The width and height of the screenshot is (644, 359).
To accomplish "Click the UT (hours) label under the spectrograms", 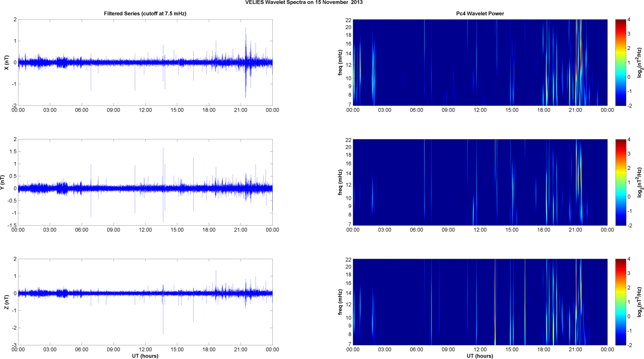I will [x=480, y=356].
